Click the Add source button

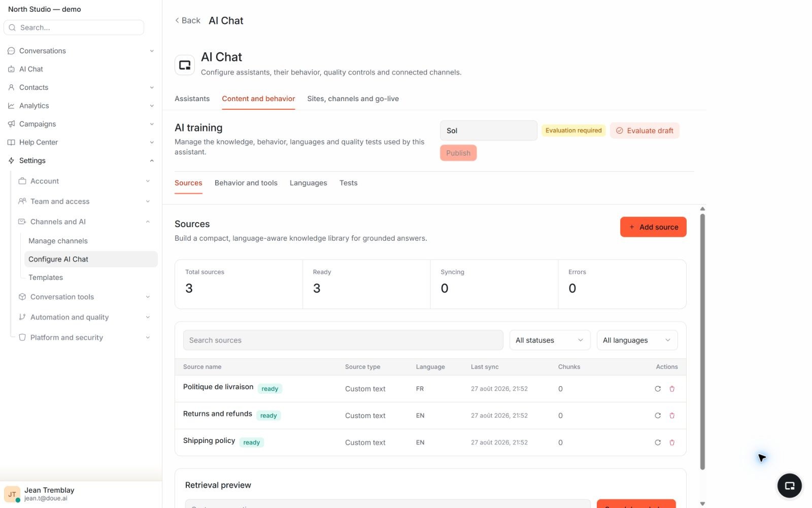[x=653, y=227]
